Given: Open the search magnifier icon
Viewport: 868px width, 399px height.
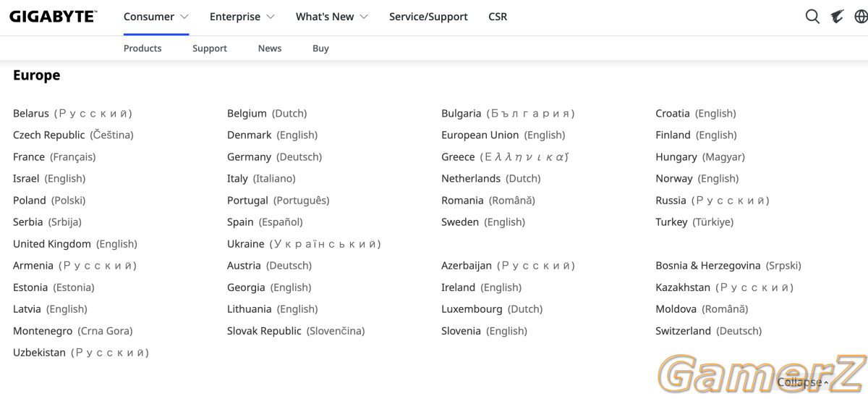Looking at the screenshot, I should [812, 16].
